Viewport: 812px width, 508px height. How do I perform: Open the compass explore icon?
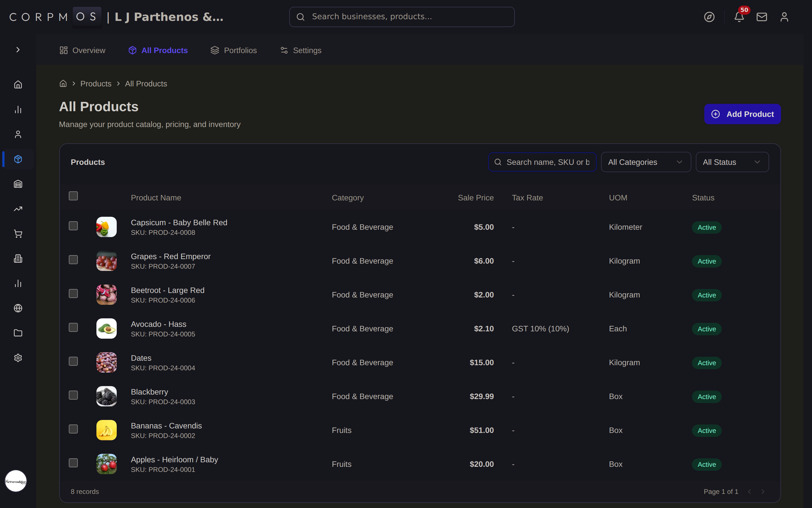(x=709, y=17)
